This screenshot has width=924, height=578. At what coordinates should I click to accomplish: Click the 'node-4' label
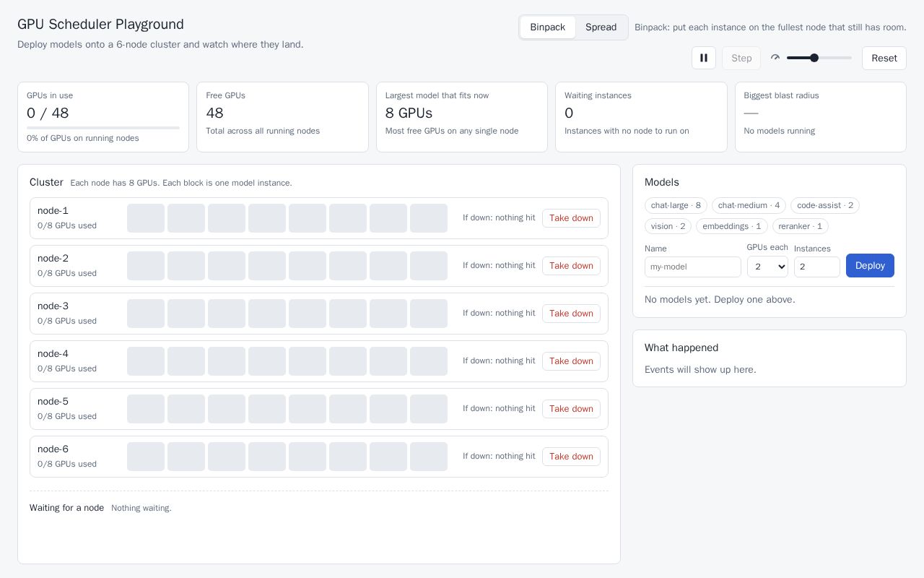pyautogui.click(x=53, y=354)
